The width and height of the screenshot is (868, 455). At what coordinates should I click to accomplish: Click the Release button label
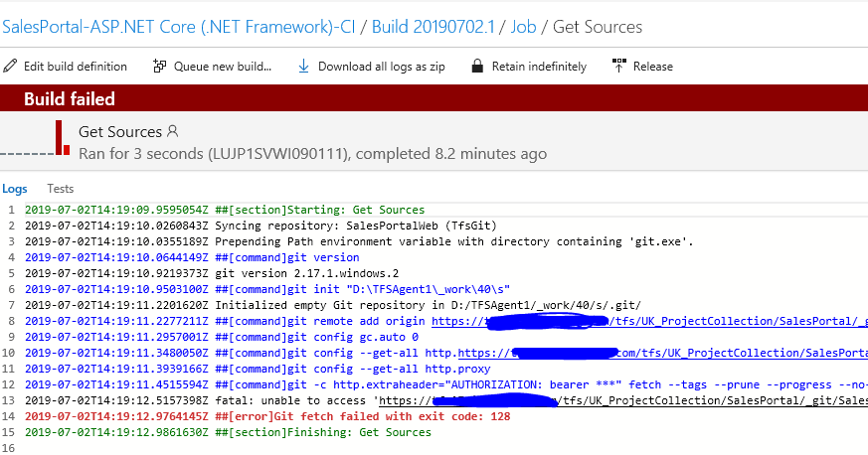click(653, 67)
